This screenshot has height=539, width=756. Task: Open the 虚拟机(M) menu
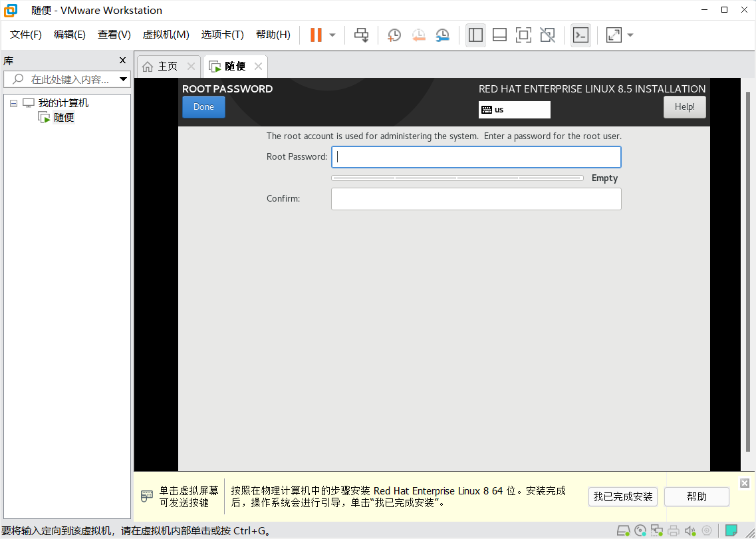pyautogui.click(x=166, y=34)
